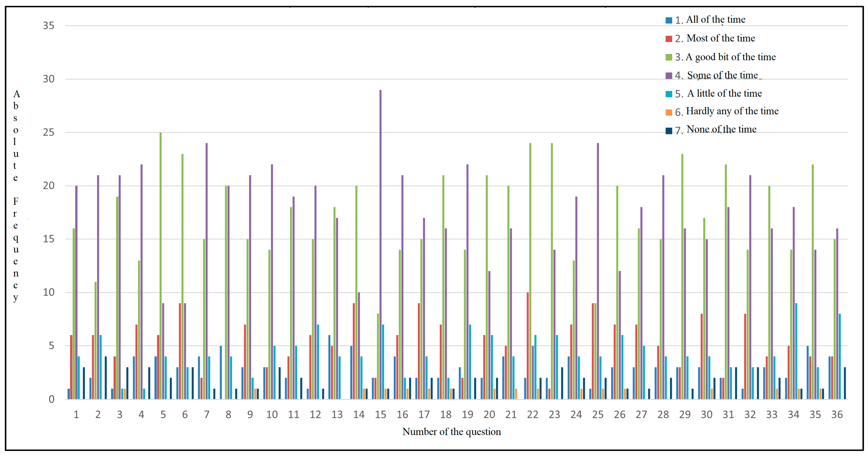Click the navy 'None of the time' legend swatch
The height and width of the screenshot is (457, 868).
pyautogui.click(x=669, y=131)
